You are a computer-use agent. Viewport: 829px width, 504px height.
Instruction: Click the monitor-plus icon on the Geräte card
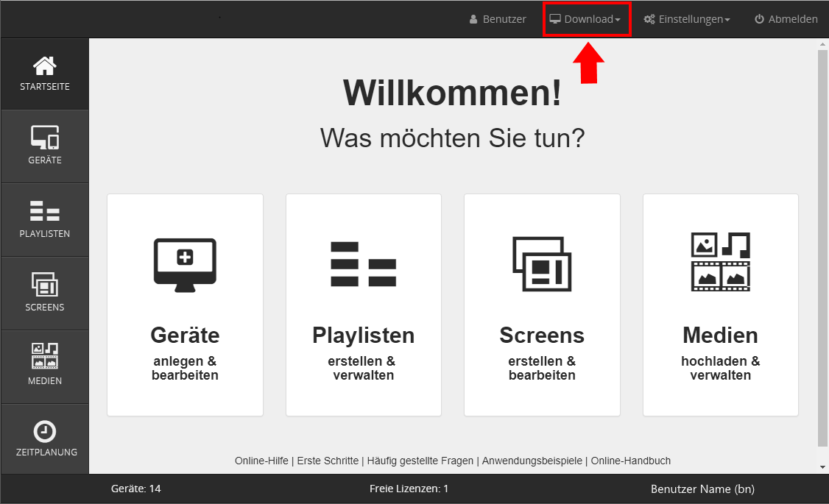(185, 261)
